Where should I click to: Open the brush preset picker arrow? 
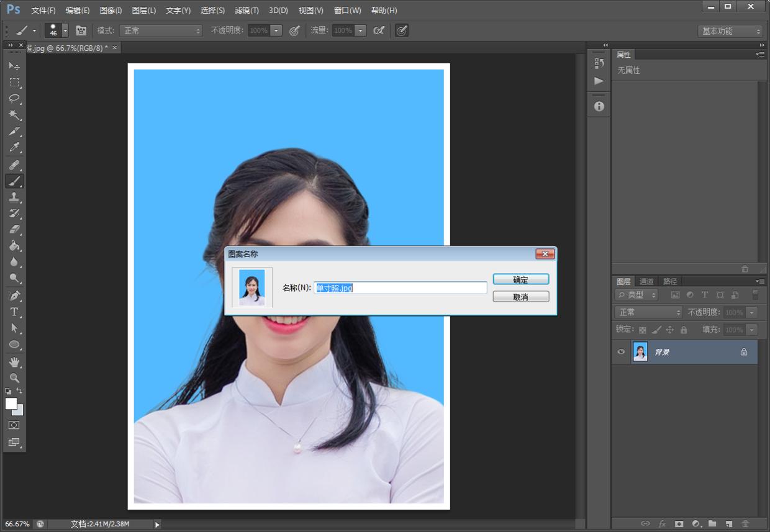pos(65,30)
